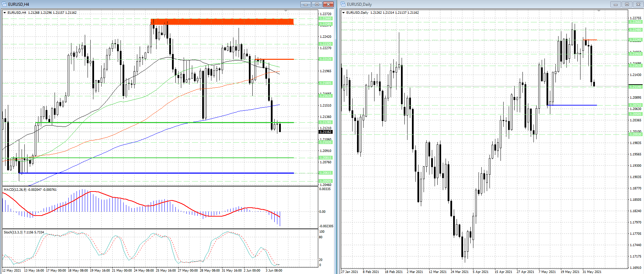Image resolution: width=644 pixels, height=274 pixels.
Task: Select the orange resistance rectangle in H4 chart
Action: 222,22
